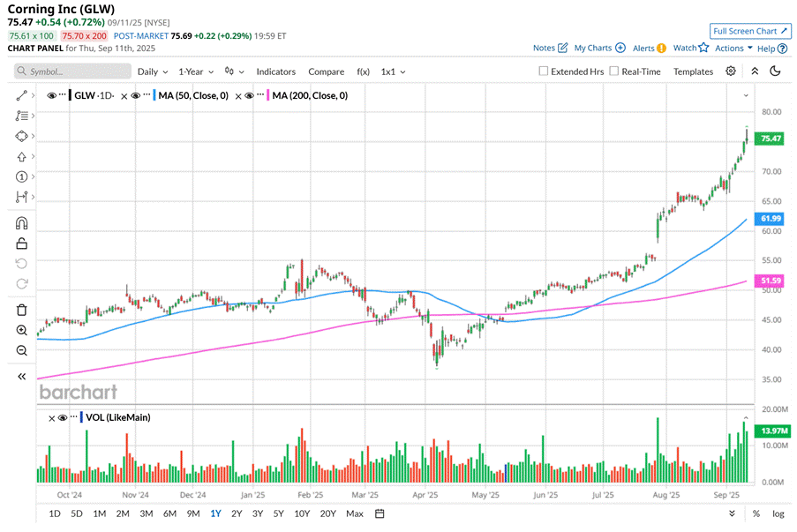
Task: Add to My Charts plus icon
Action: 620,48
